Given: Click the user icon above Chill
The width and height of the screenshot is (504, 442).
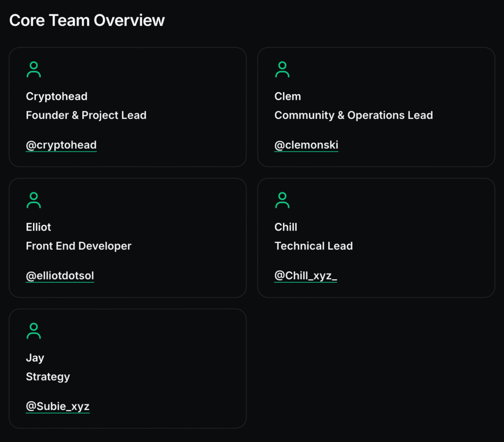Looking at the screenshot, I should point(282,200).
